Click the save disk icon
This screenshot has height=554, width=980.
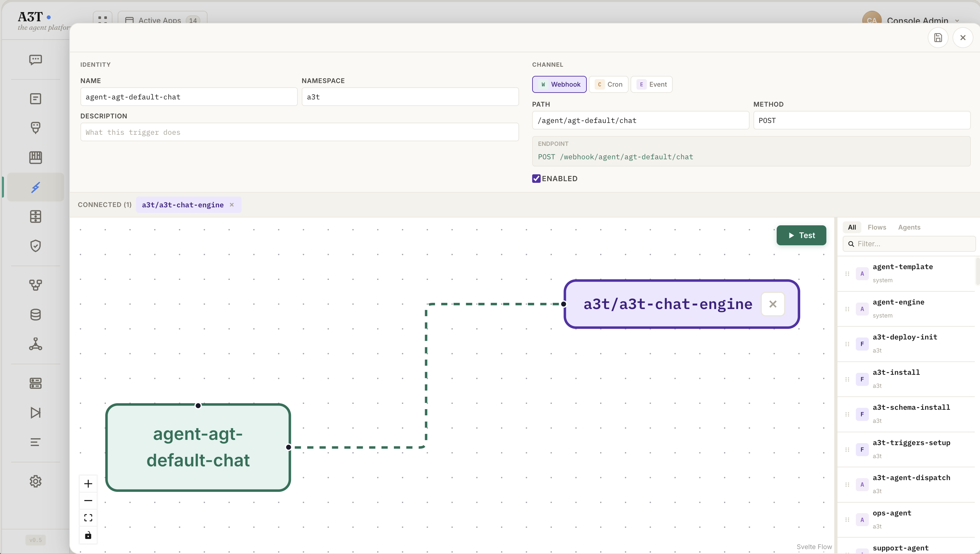[x=938, y=38]
